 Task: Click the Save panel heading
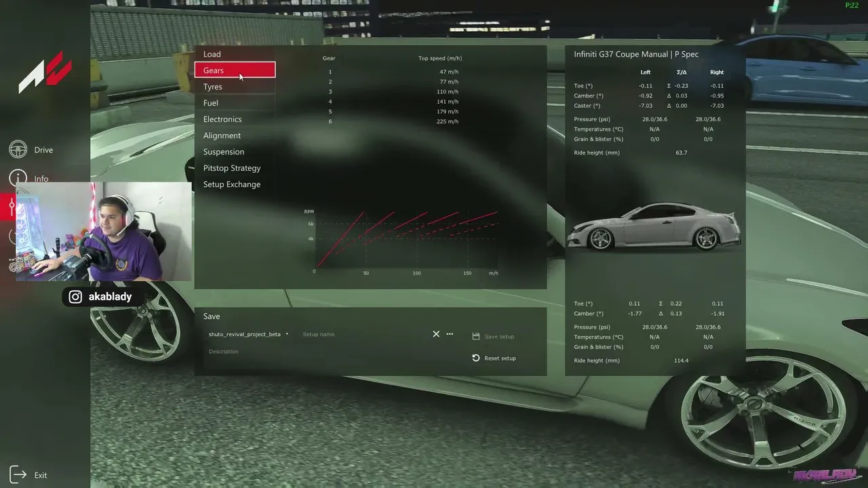212,317
